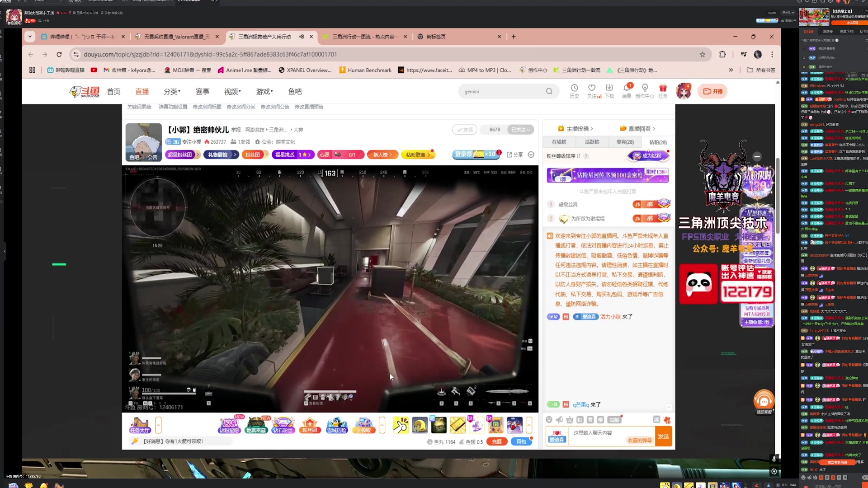Toggle the 粉丝等级排序 sort control
Screen dimensions: 868x488
(x=564, y=156)
